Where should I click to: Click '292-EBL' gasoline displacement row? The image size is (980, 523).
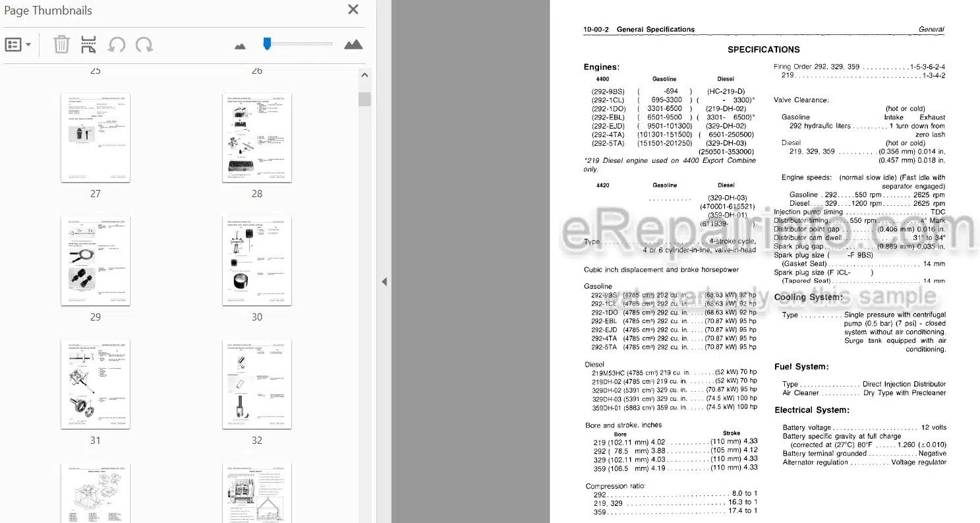(674, 321)
